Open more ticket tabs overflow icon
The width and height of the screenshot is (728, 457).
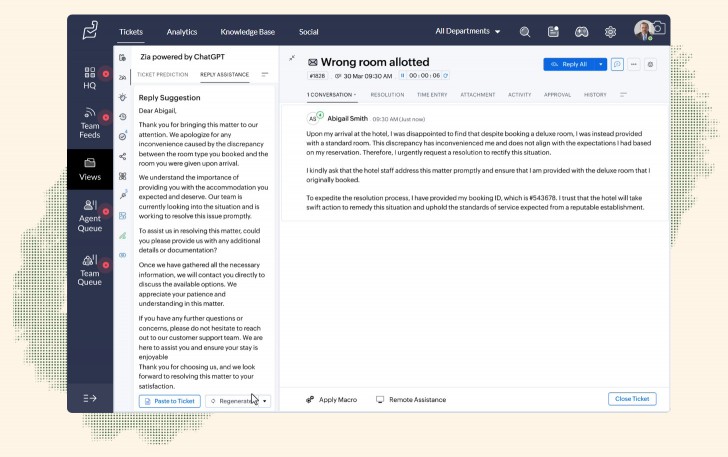(624, 95)
